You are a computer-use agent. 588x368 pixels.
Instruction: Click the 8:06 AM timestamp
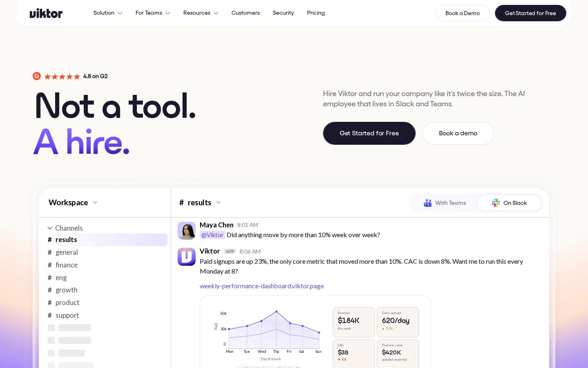[250, 251]
